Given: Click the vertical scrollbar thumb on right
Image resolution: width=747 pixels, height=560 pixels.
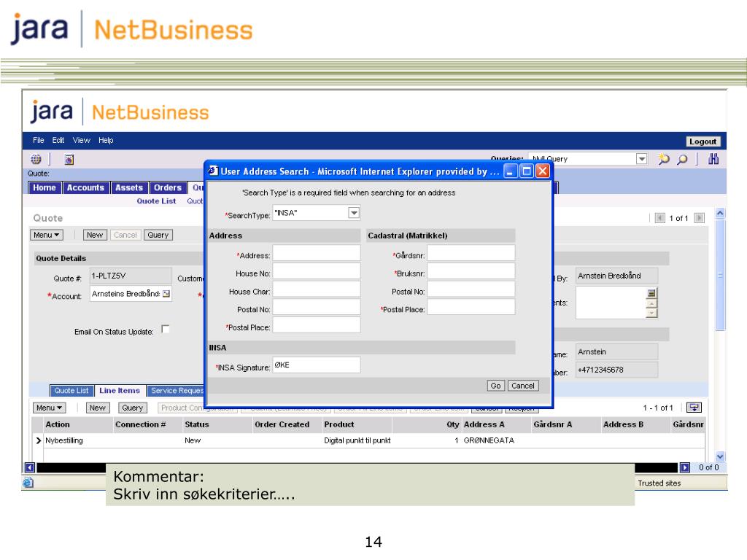Looking at the screenshot, I should 720,275.
